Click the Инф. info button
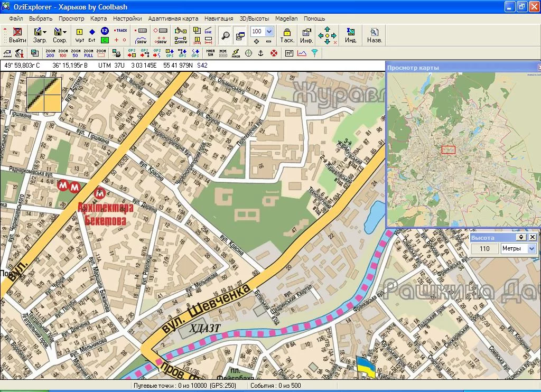 click(x=306, y=35)
